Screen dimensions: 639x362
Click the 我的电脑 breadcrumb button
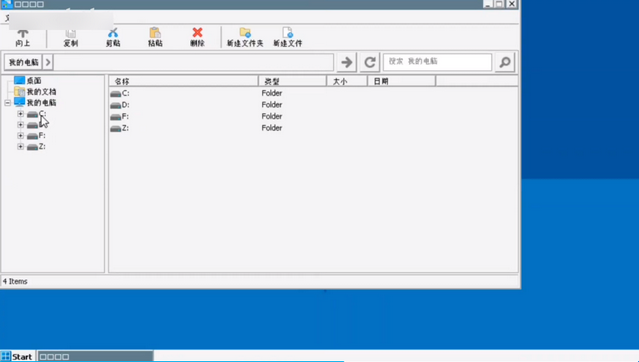point(23,62)
